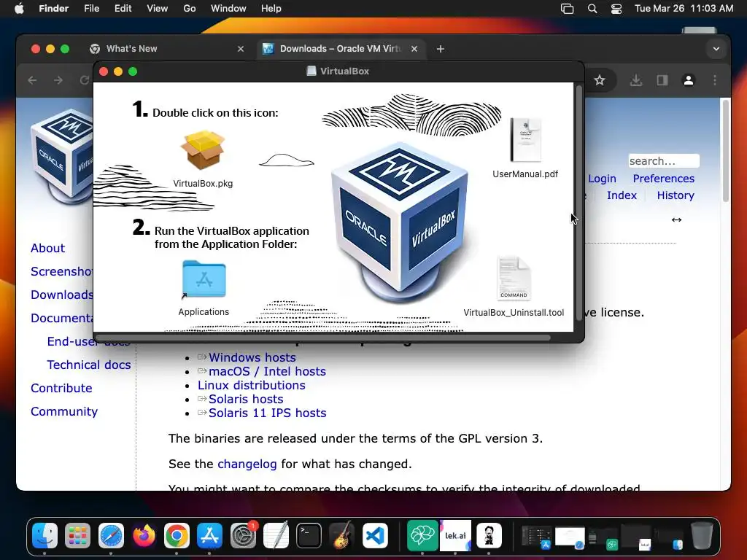The height and width of the screenshot is (560, 747).
Task: Open the Linux distributions link
Action: (x=252, y=385)
